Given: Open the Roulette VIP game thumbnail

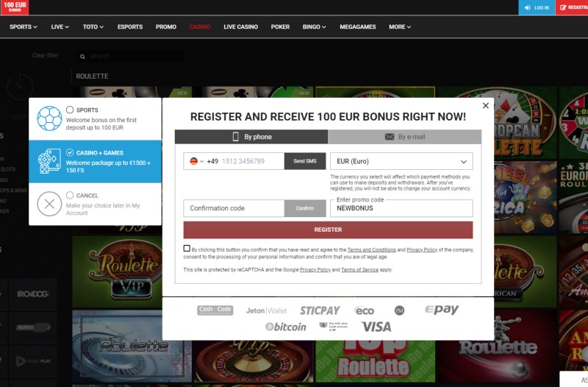Looking at the screenshot, I should point(118,271).
